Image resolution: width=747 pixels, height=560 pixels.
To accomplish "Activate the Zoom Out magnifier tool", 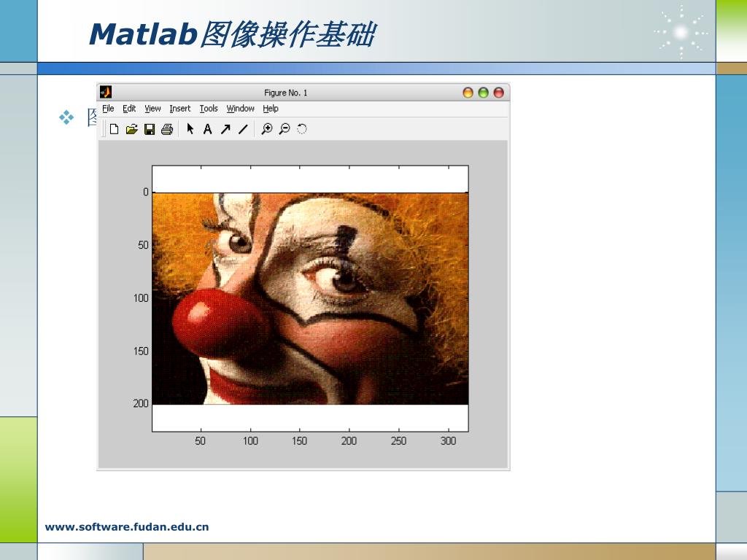I will point(285,129).
